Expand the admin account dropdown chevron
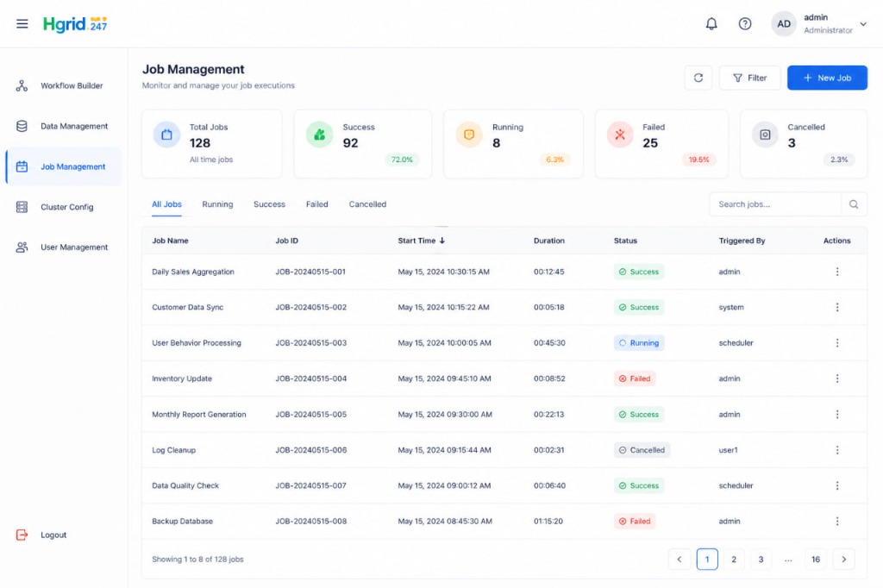Viewport: 883px width, 588px height. pyautogui.click(x=862, y=24)
